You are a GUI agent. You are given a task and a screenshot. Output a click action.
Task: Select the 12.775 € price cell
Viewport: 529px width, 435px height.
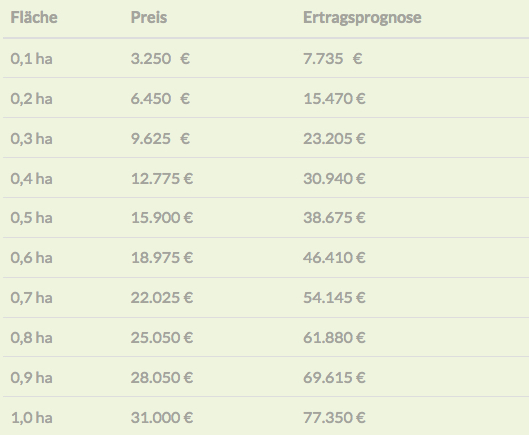(162, 178)
